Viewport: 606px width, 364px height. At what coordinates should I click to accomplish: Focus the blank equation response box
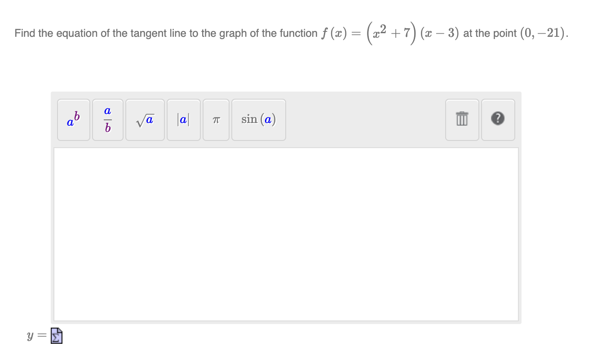[x=286, y=233]
